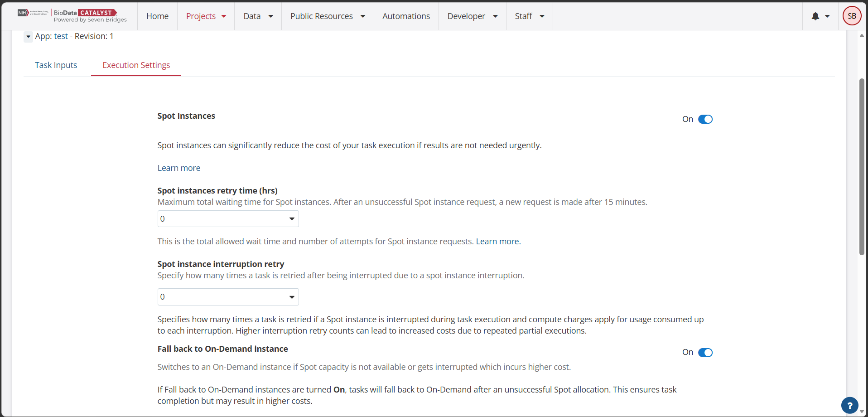
Task: Click the scrollbar down arrow
Action: coord(862,412)
